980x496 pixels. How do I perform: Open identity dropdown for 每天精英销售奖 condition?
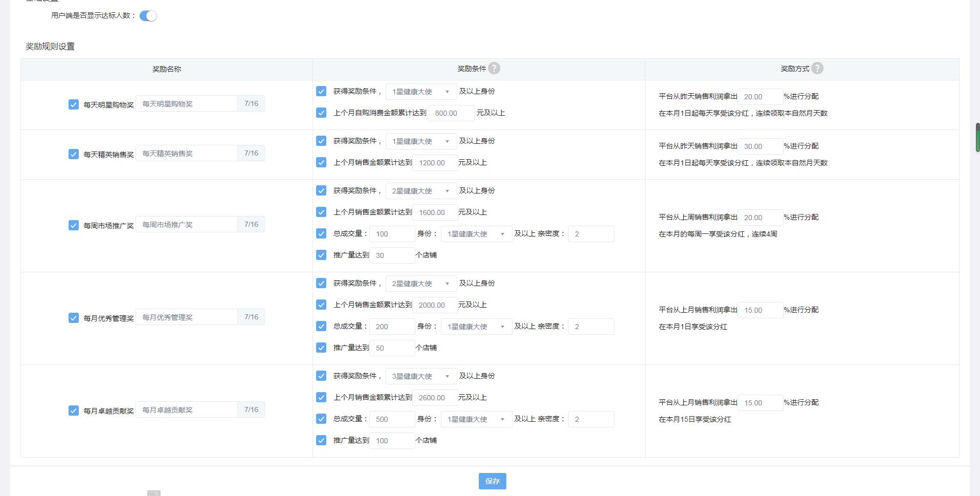click(x=420, y=141)
